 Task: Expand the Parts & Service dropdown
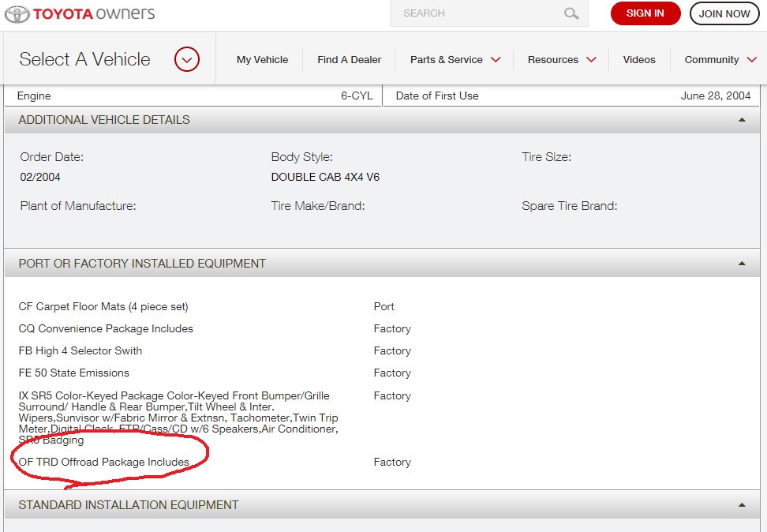tap(455, 60)
